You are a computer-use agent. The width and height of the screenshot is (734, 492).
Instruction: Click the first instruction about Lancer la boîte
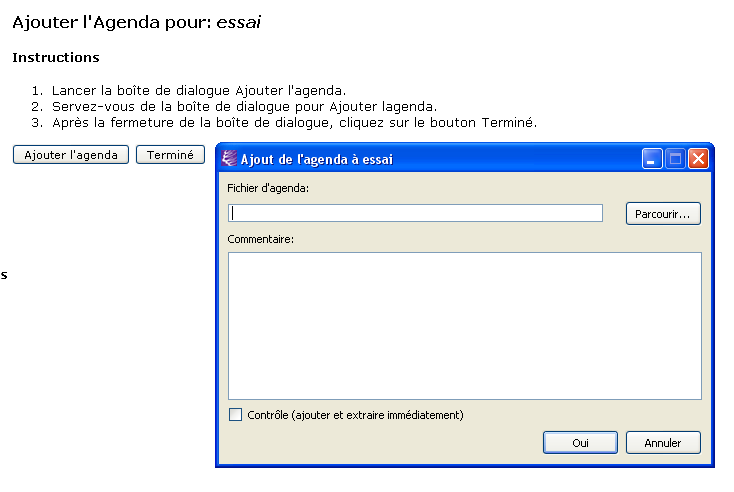tap(199, 90)
